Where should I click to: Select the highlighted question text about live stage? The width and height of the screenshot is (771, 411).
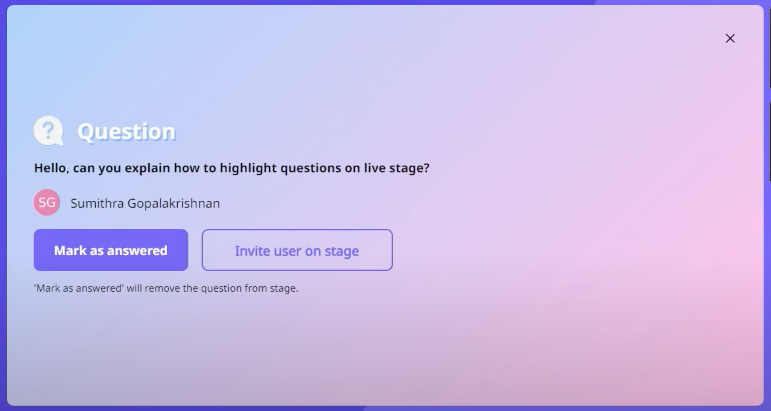[x=232, y=168]
